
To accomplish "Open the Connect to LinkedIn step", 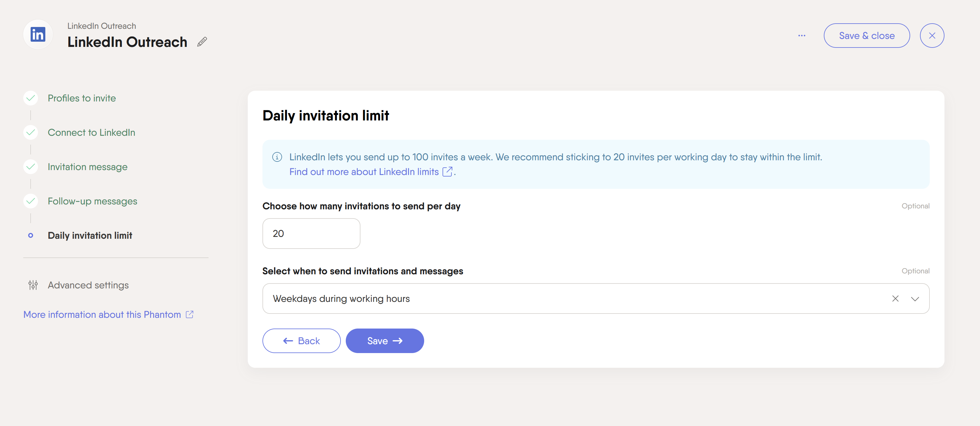I will tap(91, 132).
